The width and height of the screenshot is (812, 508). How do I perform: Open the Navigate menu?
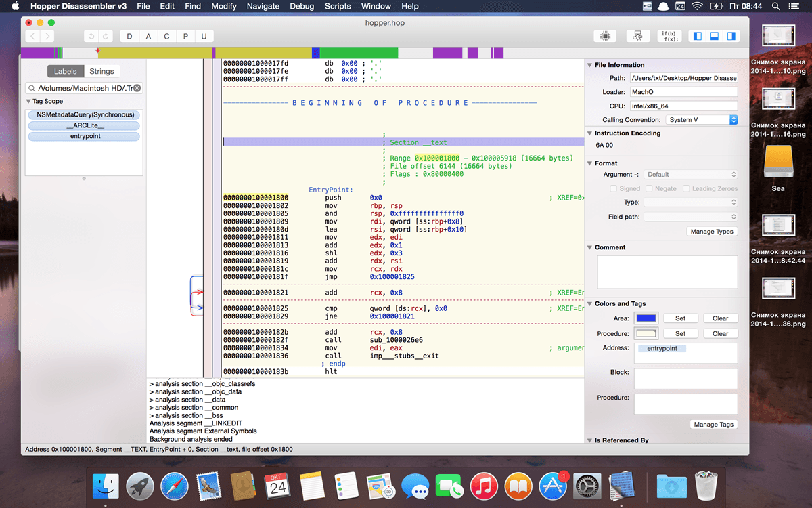(x=263, y=6)
